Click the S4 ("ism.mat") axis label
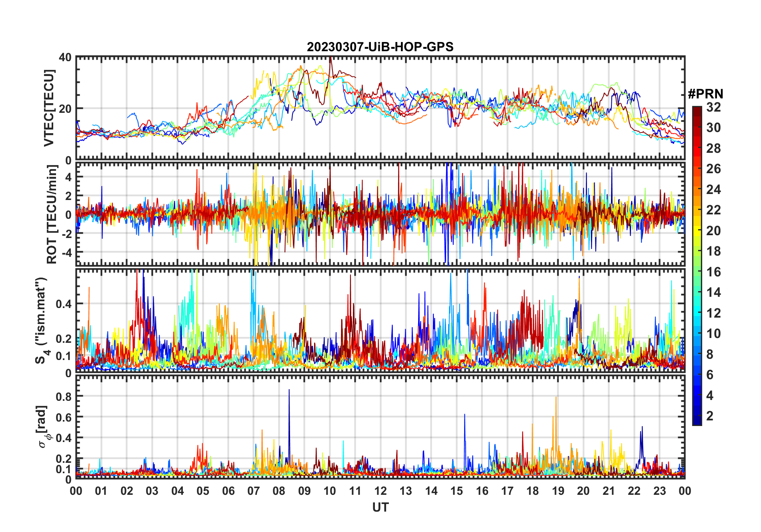761x532 pixels. [x=42, y=320]
